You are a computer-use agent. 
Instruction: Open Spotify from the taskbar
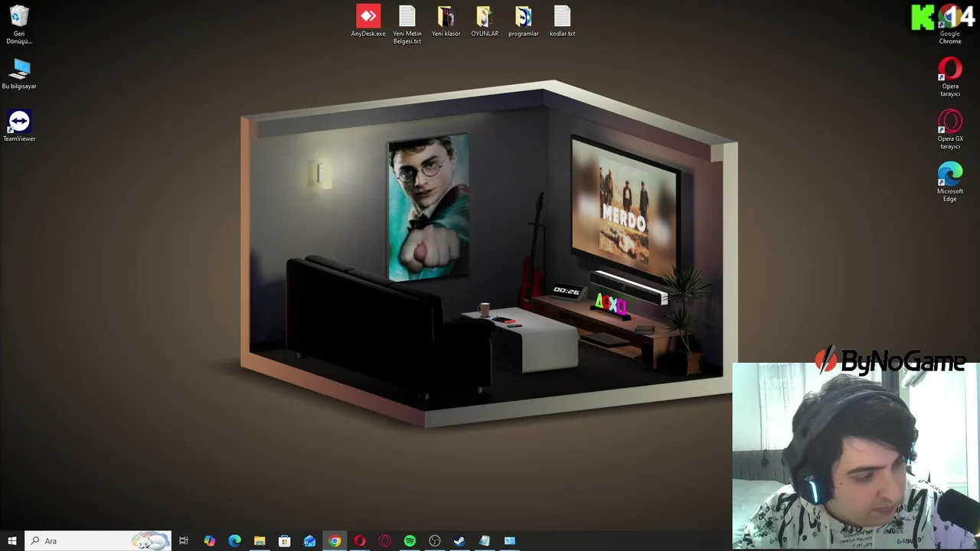[x=410, y=541]
